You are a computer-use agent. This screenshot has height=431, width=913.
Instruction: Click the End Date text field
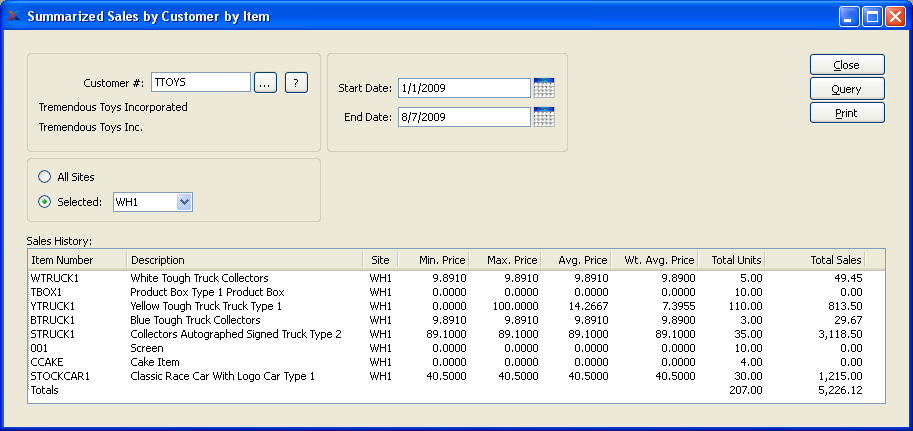coord(463,117)
